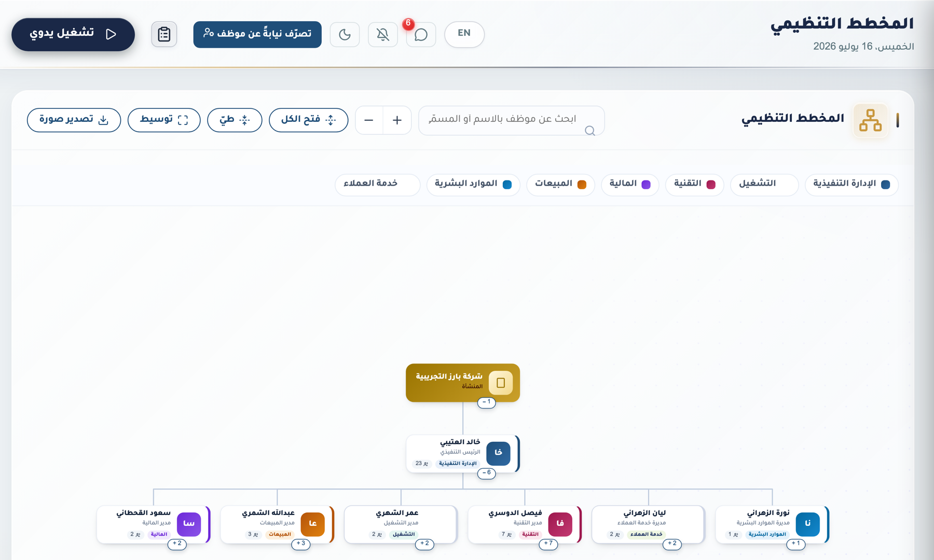
Task: Expand عمر الشهري's +2 badge
Action: 424,544
